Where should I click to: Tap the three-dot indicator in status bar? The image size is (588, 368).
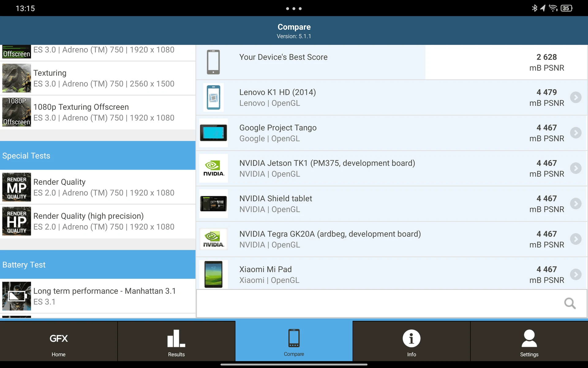pyautogui.click(x=294, y=9)
